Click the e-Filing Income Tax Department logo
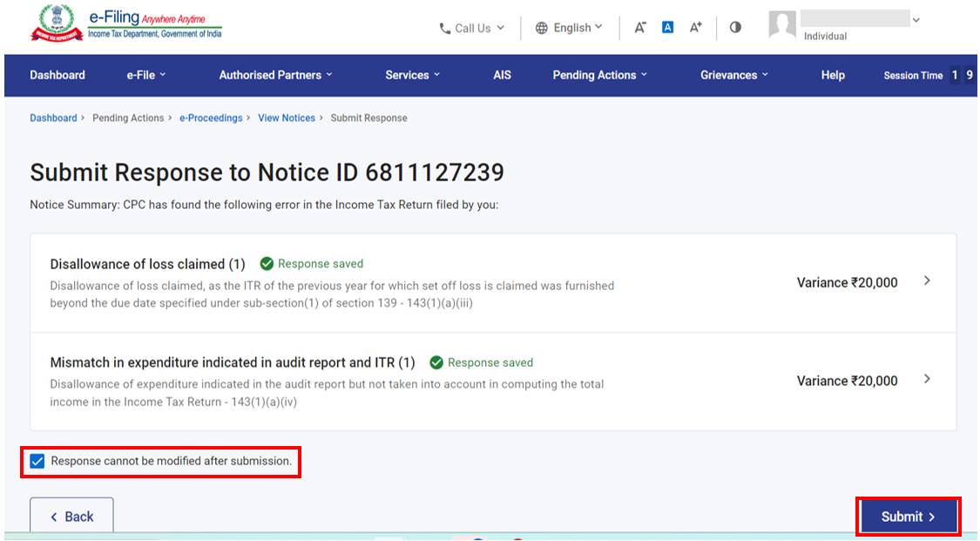The image size is (980, 541). pyautogui.click(x=126, y=24)
